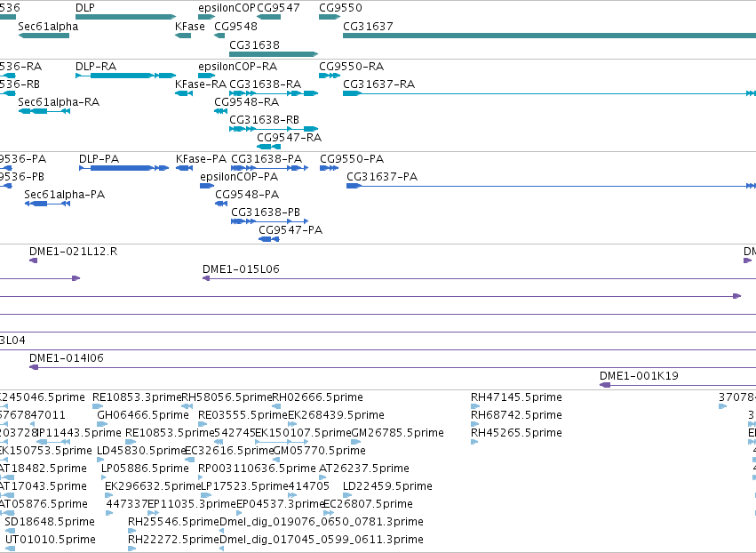Click the epsilonCOP-PA protein label

[239, 177]
